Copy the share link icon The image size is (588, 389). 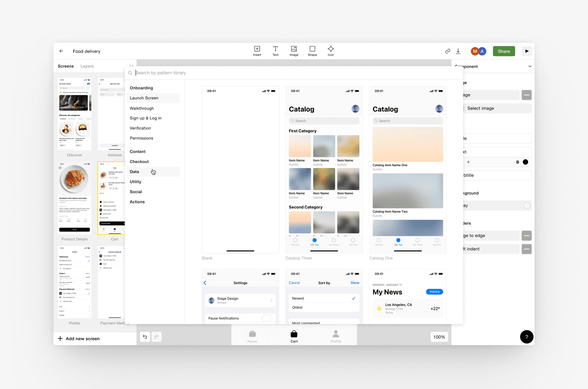(x=448, y=51)
